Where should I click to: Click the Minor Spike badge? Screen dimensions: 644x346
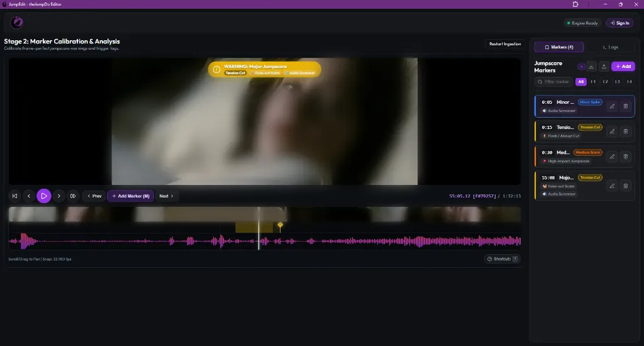coord(590,102)
